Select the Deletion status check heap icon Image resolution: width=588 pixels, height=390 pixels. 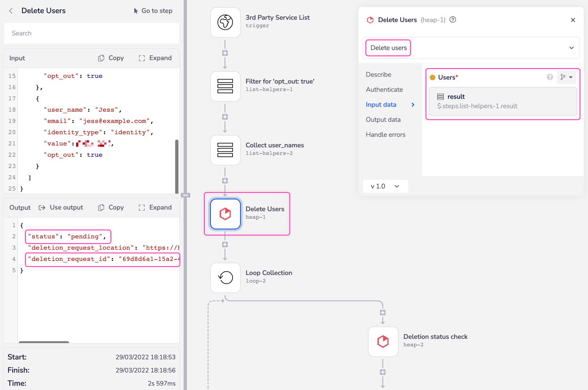(383, 341)
